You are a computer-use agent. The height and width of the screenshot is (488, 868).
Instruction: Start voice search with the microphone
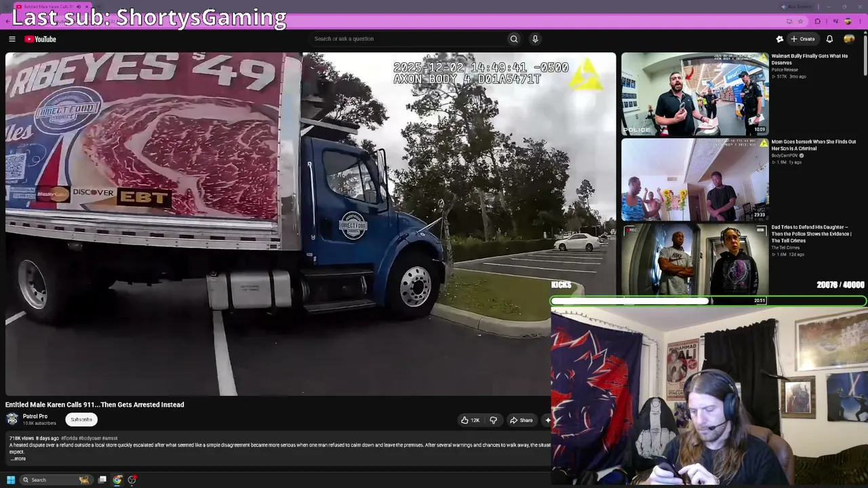click(x=535, y=39)
